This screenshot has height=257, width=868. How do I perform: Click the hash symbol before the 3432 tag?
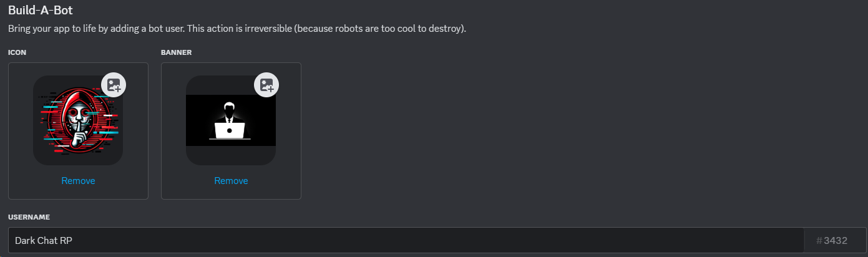pos(819,240)
